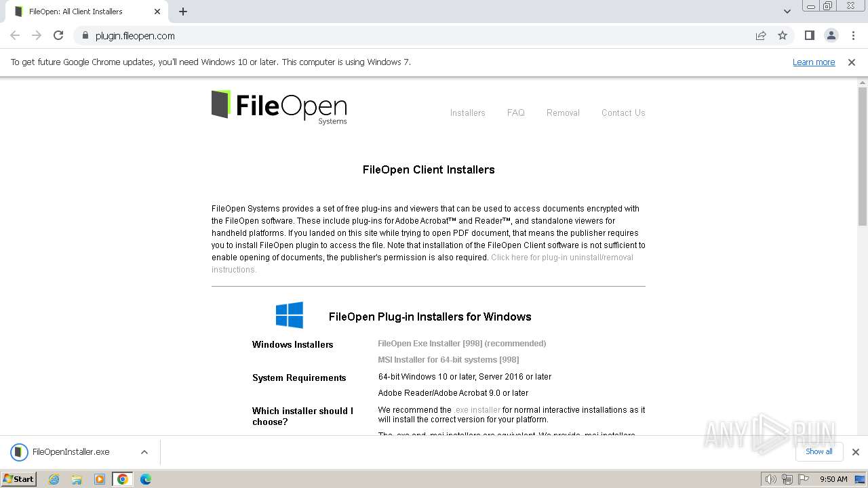The height and width of the screenshot is (488, 868).
Task: Open the Chrome profile avatar
Action: (x=831, y=36)
